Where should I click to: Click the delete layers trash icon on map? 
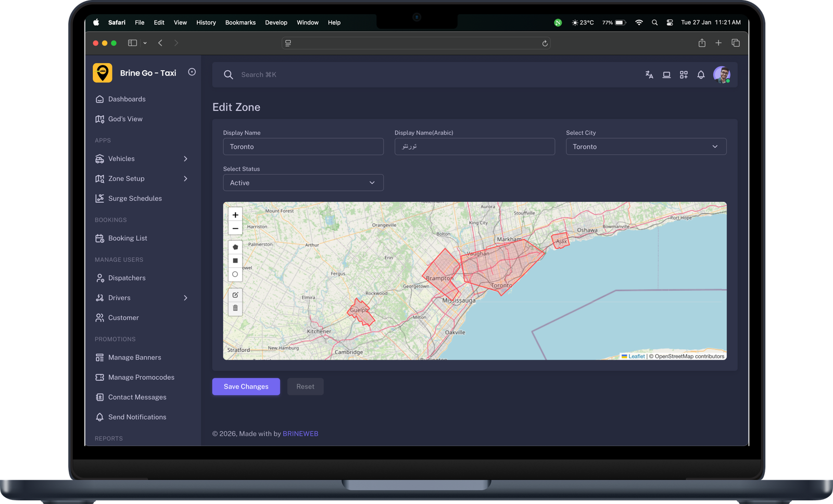235,308
